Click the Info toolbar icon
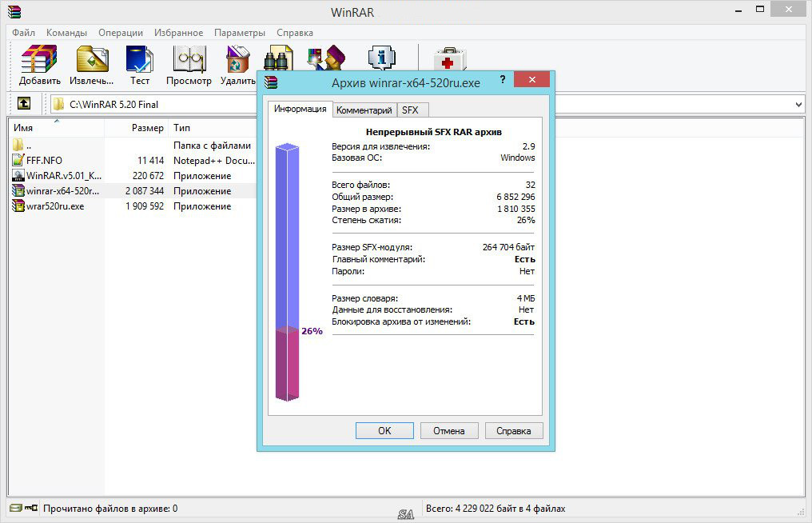Image resolution: width=812 pixels, height=523 pixels. (382, 58)
